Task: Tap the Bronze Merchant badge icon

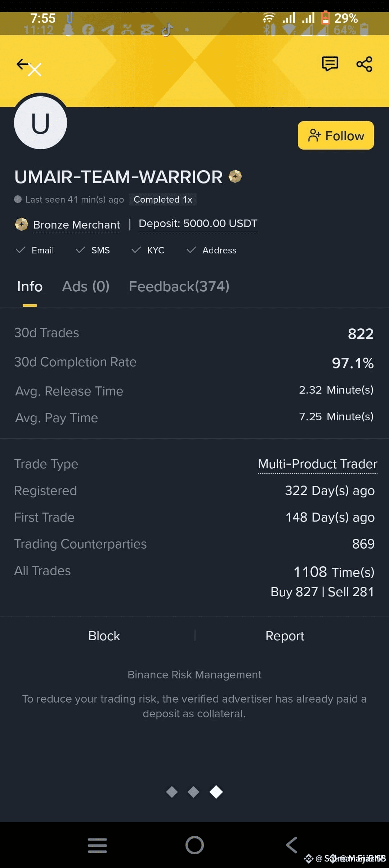Action: [x=22, y=224]
